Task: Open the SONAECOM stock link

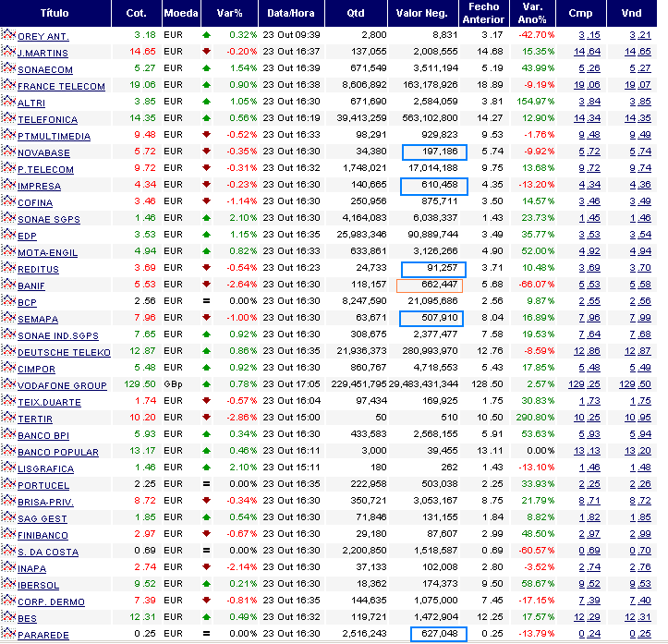Action: pos(45,70)
